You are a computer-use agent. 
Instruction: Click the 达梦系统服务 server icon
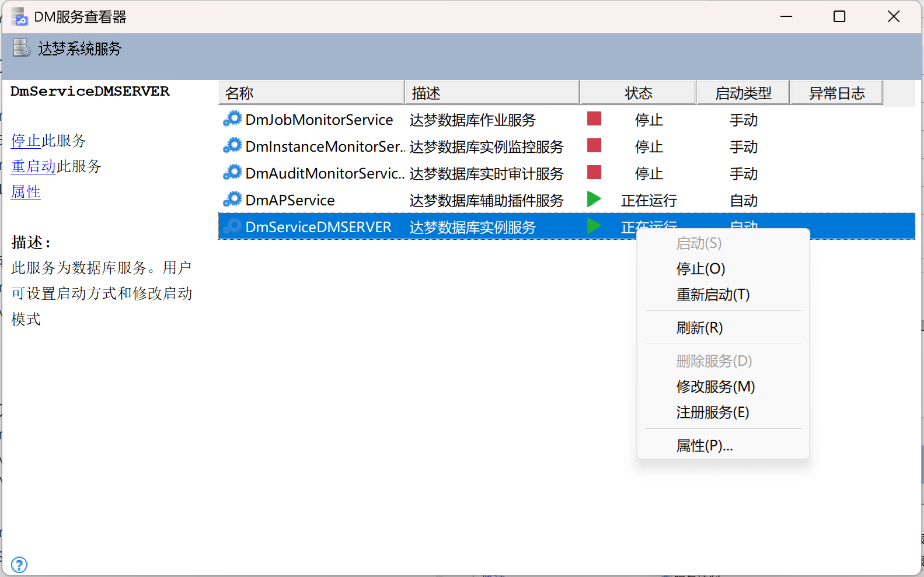point(22,48)
